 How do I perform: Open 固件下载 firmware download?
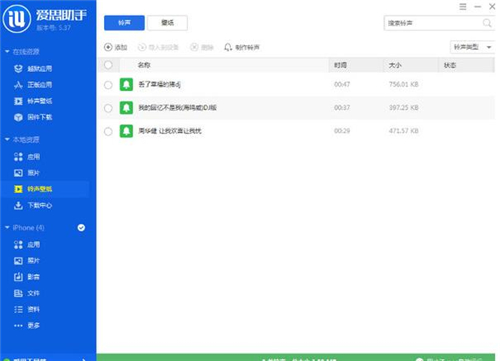click(x=33, y=117)
